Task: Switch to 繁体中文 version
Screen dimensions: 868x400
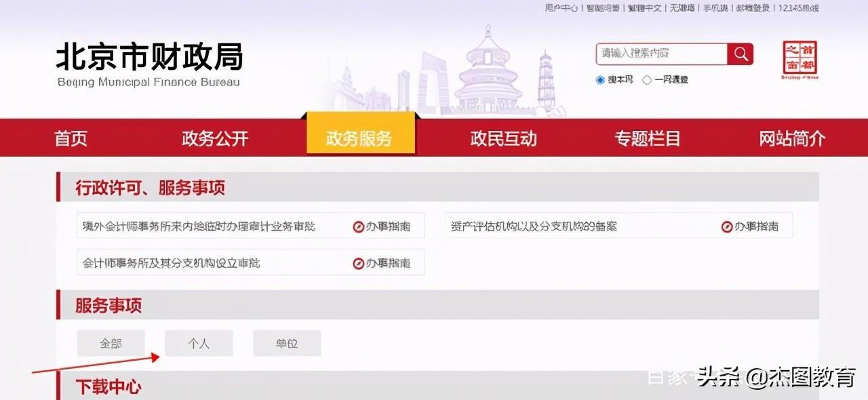Action: click(644, 8)
